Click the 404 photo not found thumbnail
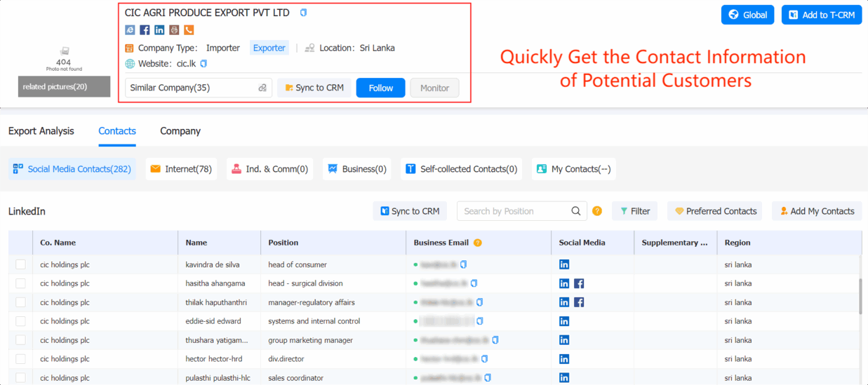Viewport: 868px width, 385px height. pyautogui.click(x=64, y=59)
